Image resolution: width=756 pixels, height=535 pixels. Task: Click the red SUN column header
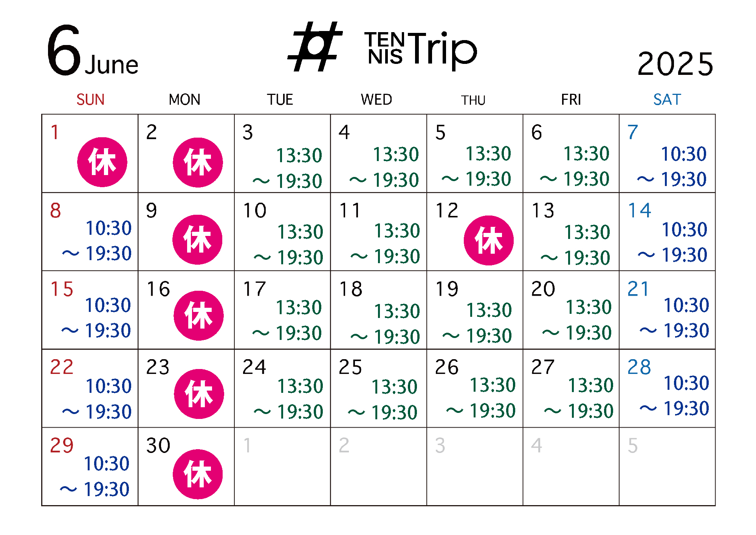90,100
